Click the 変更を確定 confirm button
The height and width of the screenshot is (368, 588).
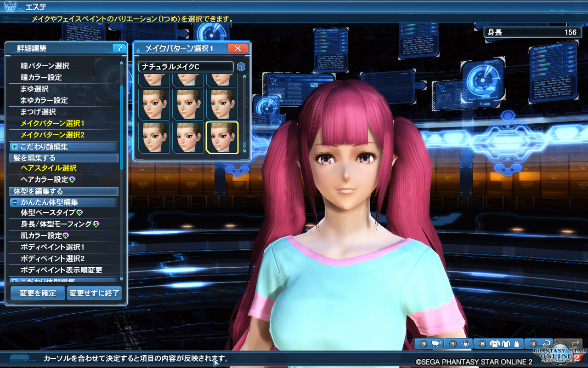point(38,293)
